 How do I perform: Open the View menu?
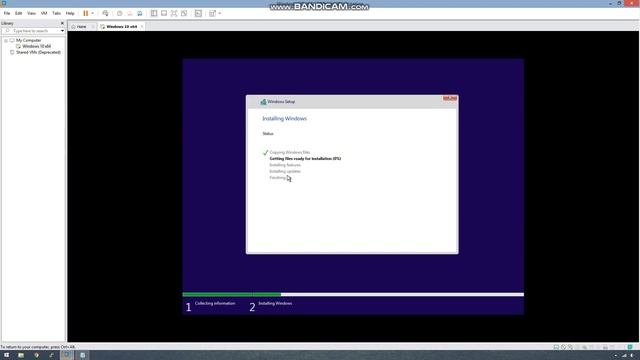[x=31, y=13]
